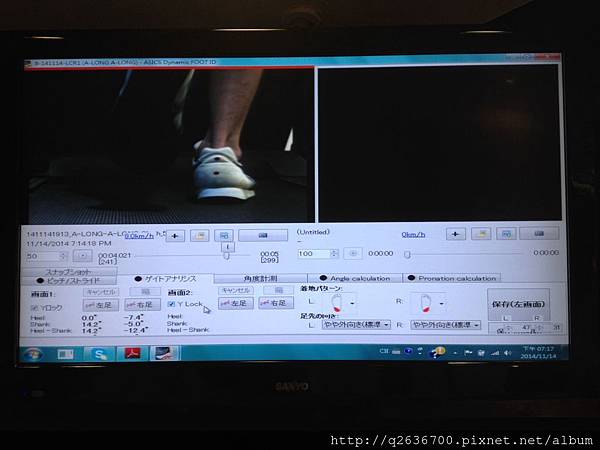Click the plus button in right video toolbar

(456, 234)
